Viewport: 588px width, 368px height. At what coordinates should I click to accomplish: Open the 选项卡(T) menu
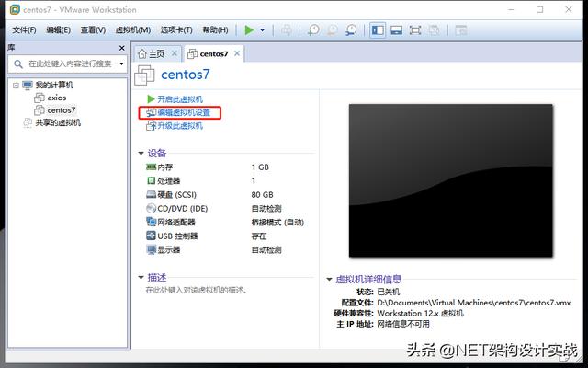tap(176, 30)
